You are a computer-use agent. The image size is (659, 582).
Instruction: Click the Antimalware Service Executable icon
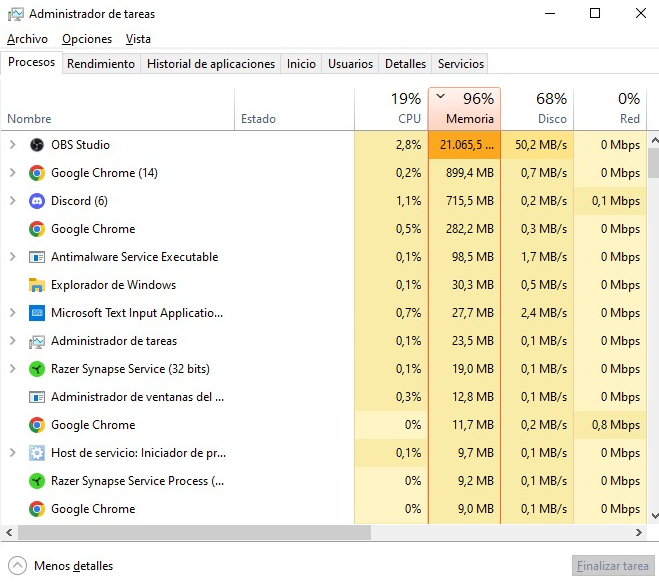[37, 257]
